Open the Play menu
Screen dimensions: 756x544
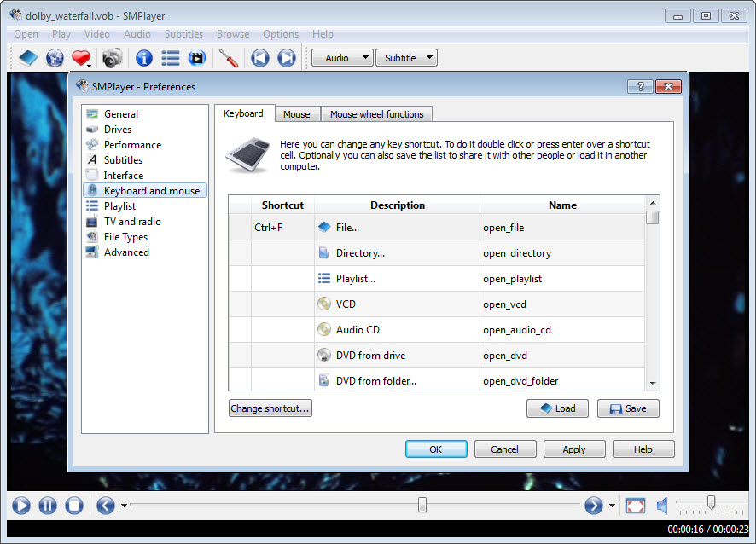61,34
